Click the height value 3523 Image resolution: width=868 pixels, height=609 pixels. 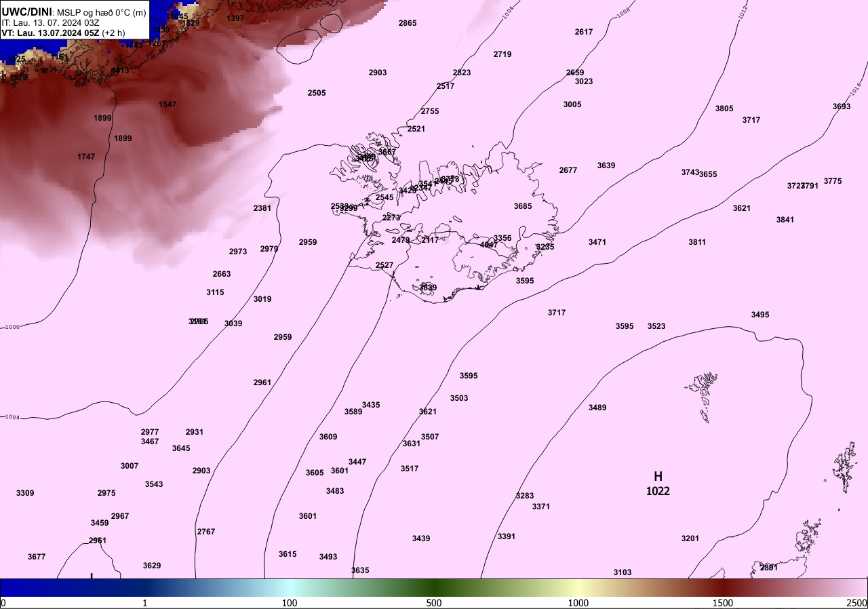[x=656, y=326]
